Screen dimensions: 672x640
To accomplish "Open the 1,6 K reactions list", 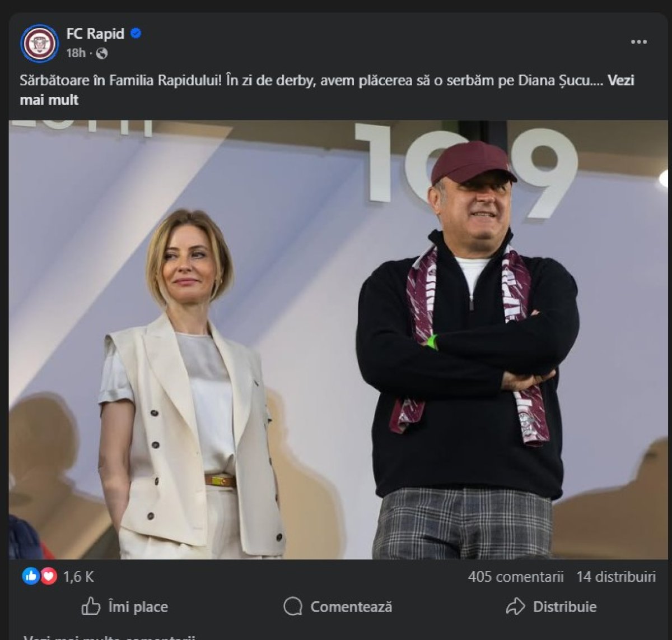I will pyautogui.click(x=78, y=577).
